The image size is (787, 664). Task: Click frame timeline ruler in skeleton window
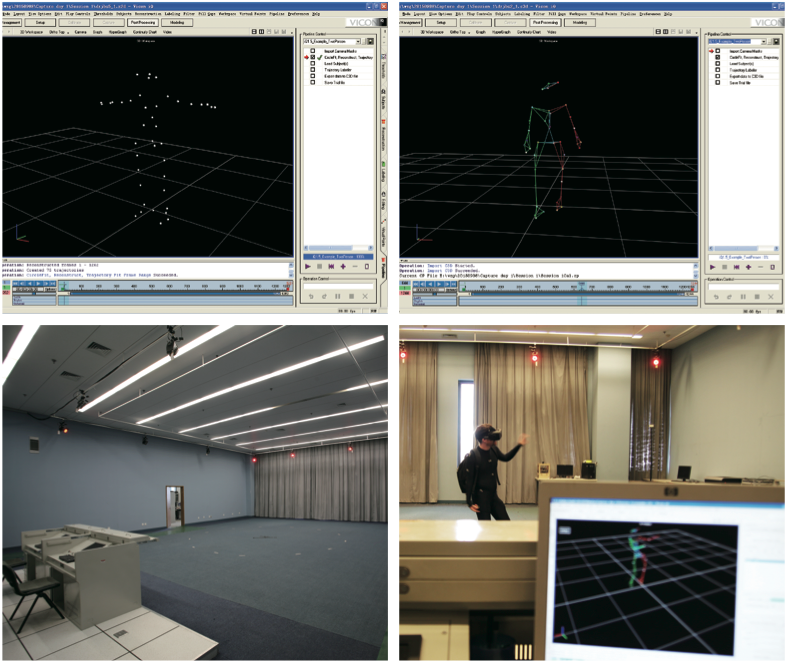click(578, 287)
